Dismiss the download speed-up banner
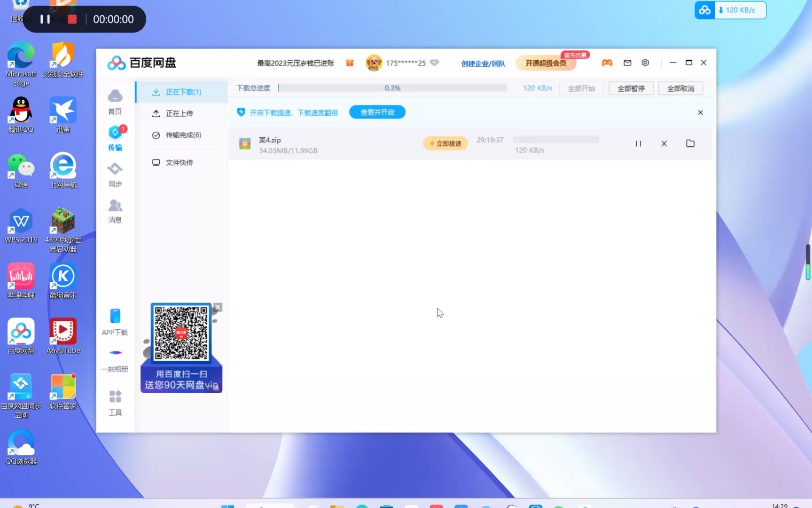This screenshot has width=812, height=508. [x=700, y=112]
